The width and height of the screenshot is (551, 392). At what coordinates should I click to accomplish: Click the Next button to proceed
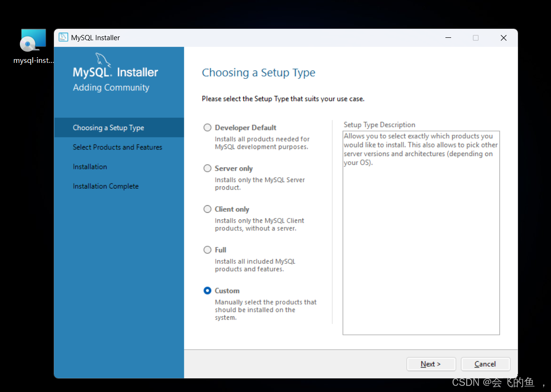(431, 364)
